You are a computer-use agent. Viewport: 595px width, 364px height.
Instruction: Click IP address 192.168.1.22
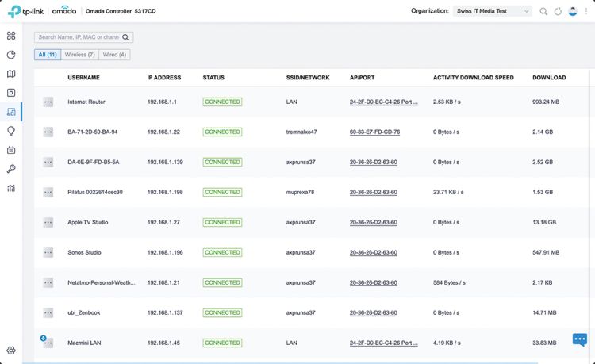tap(163, 132)
